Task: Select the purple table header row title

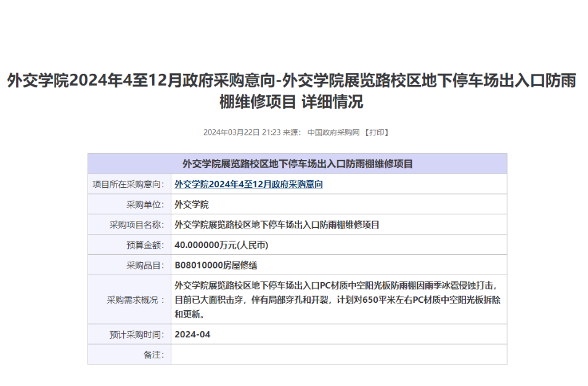Action: (297, 164)
